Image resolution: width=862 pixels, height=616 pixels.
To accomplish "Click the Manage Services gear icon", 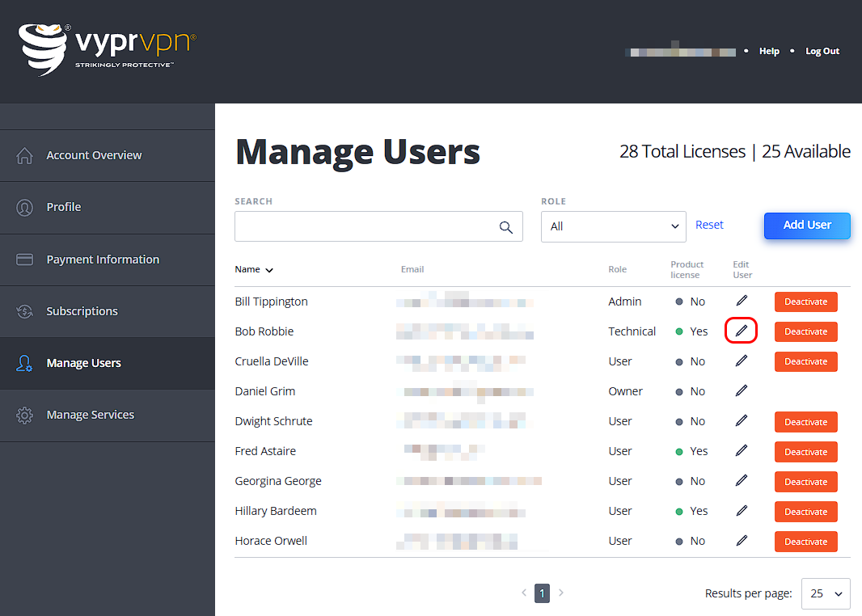I will [24, 415].
